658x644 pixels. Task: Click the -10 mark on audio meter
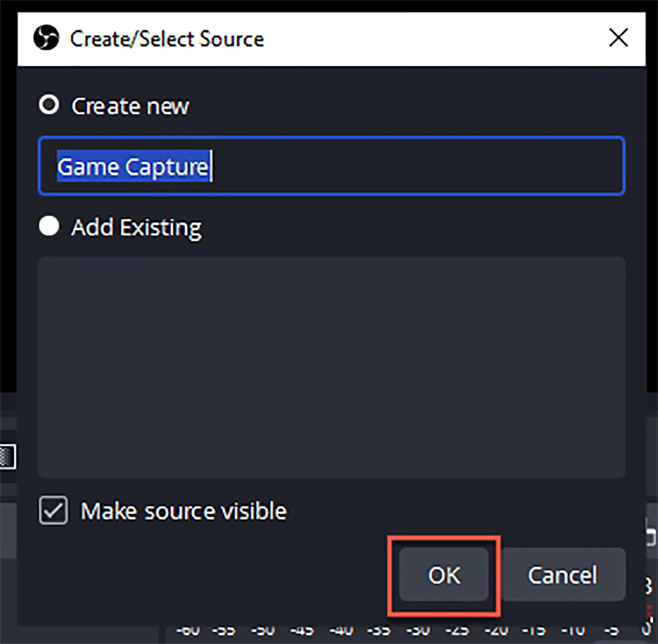pos(573,630)
